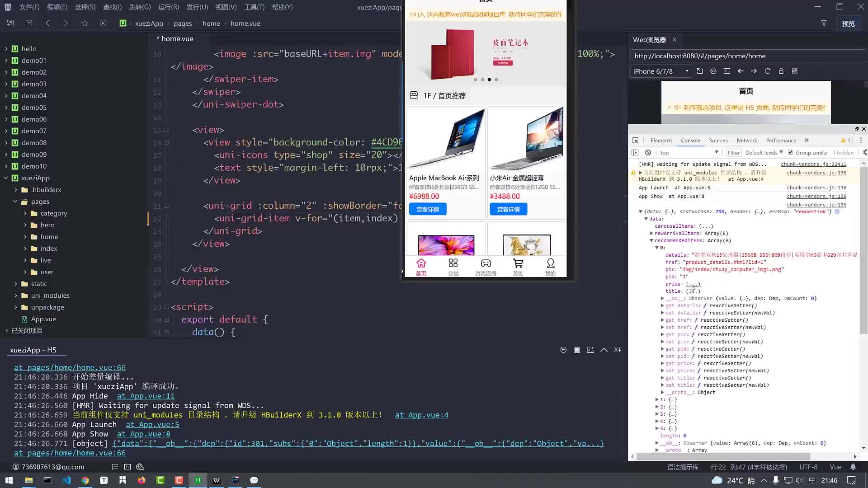Viewport: 868px width, 488px height.
Task: Click 查看详情 button for 小米Air
Action: pyautogui.click(x=508, y=209)
